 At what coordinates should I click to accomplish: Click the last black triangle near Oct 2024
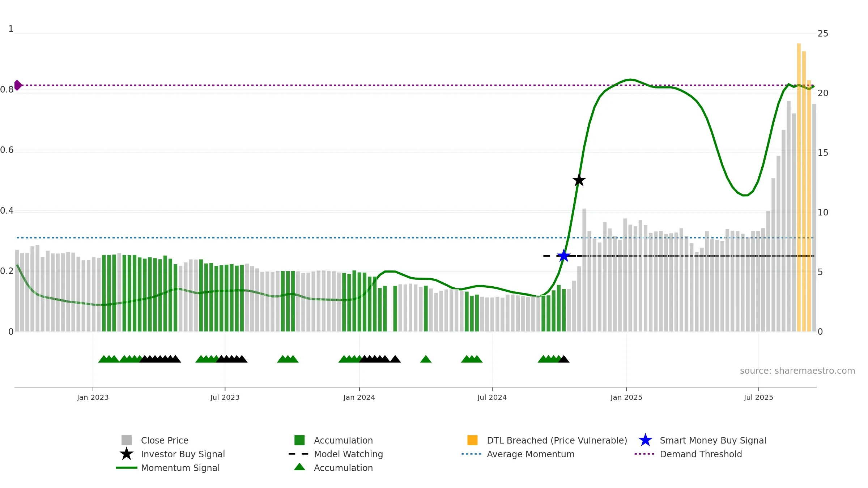pyautogui.click(x=564, y=359)
